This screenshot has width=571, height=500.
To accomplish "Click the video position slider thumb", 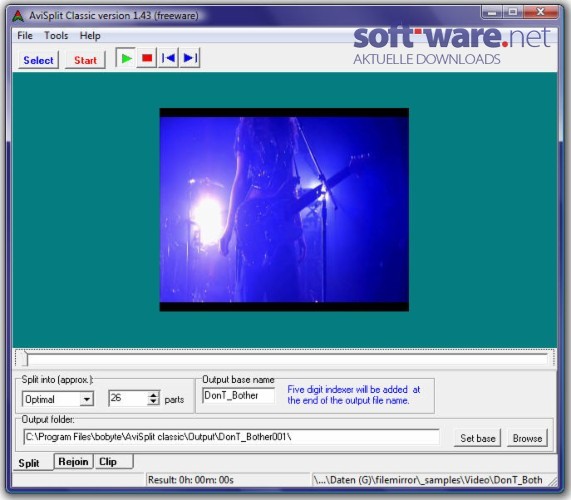I will [25, 358].
